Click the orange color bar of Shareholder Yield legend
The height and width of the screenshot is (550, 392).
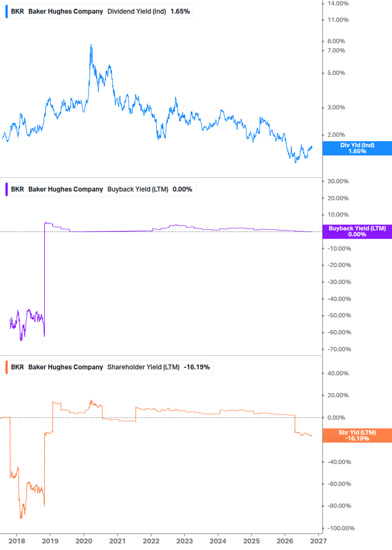(7, 367)
